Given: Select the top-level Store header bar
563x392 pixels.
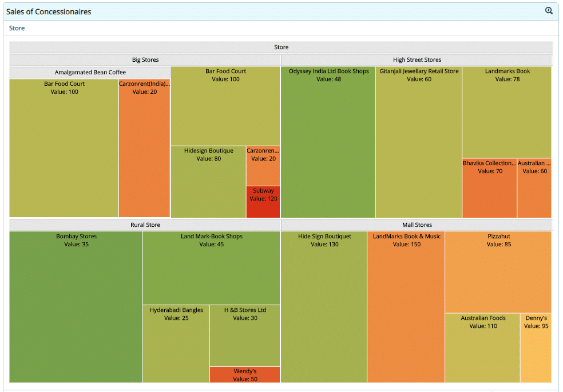Looking at the screenshot, I should click(x=281, y=47).
